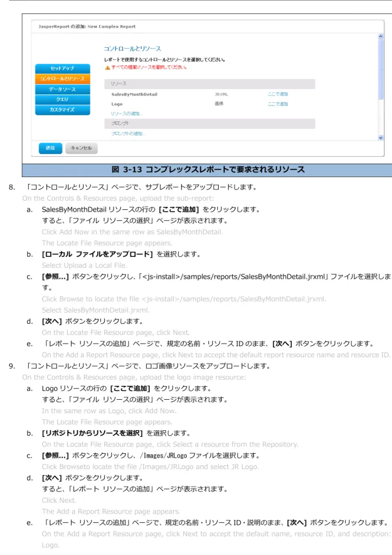Screen dimensions: 392x555
Task: Click the line 'The Add a Report Resource page appears.'
Action: click(111, 512)
